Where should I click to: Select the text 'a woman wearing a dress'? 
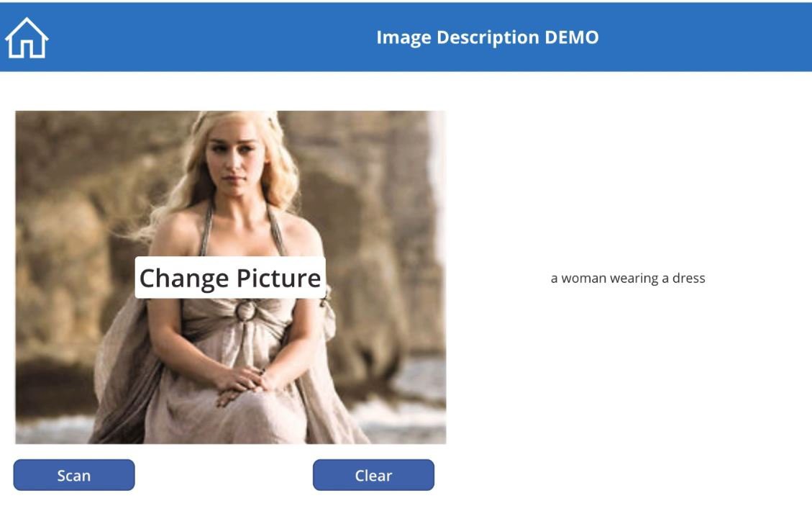(x=628, y=279)
